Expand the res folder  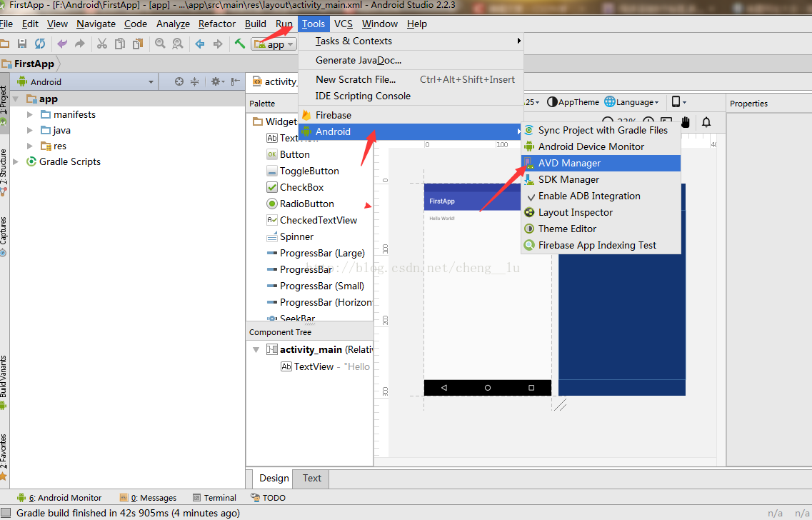point(29,146)
